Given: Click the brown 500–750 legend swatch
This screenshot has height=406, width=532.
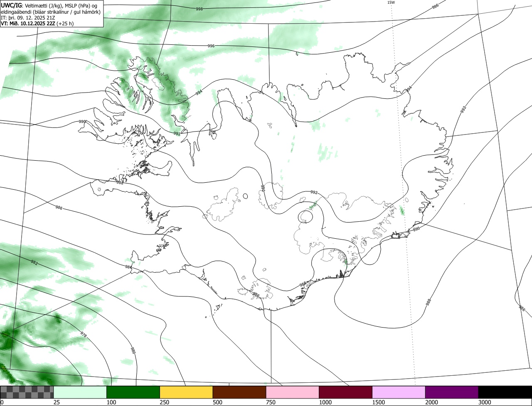Looking at the screenshot, I should tap(239, 392).
